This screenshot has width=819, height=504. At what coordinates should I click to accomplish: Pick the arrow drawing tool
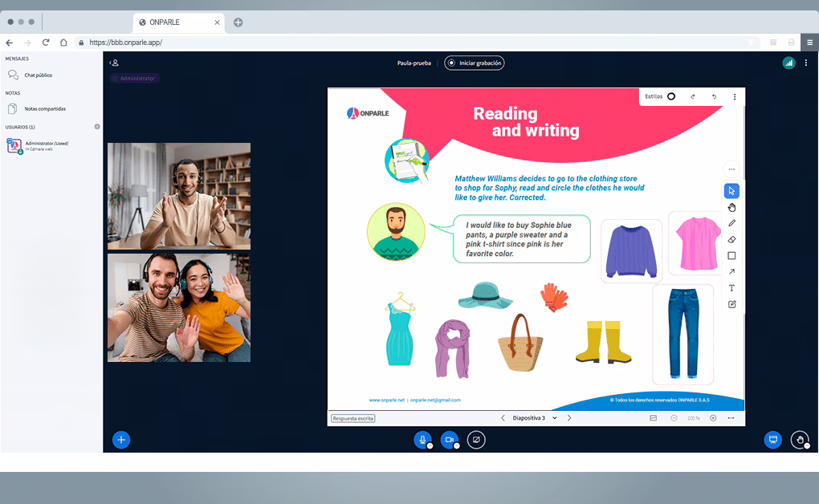[731, 272]
